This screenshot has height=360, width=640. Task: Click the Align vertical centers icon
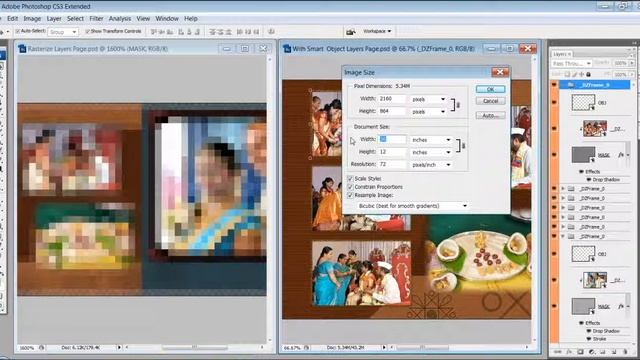tap(161, 32)
